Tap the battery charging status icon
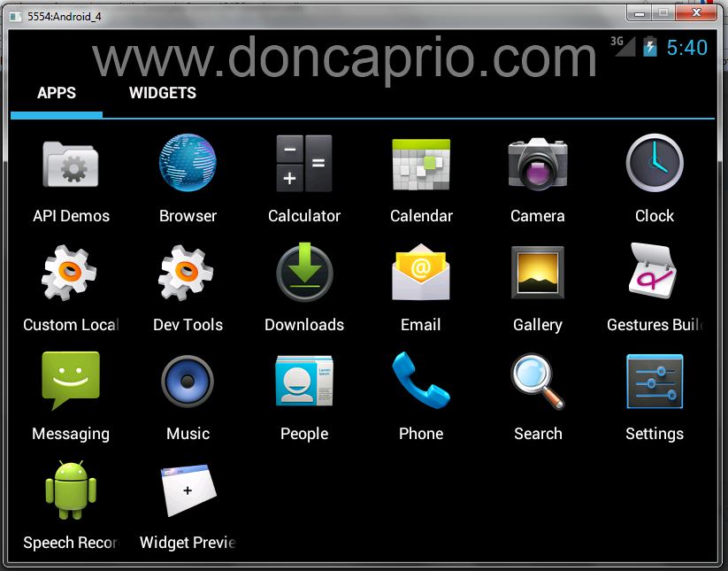 pyautogui.click(x=650, y=46)
